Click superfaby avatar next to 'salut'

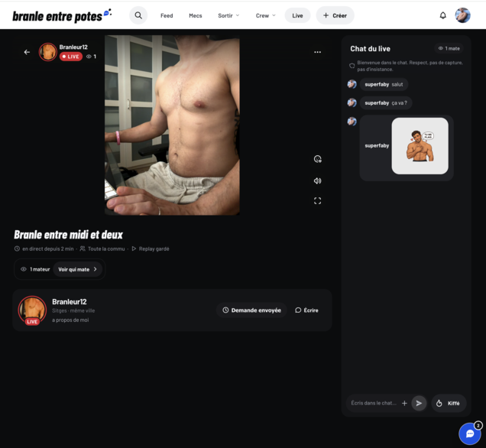[352, 84]
